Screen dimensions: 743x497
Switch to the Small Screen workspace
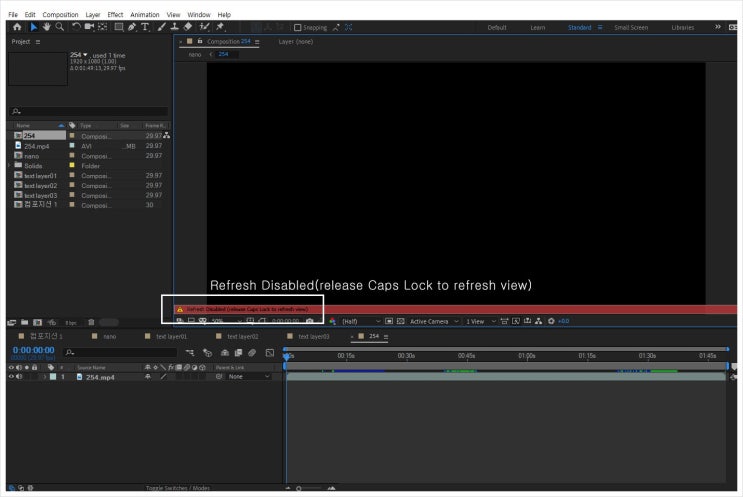pyautogui.click(x=631, y=27)
